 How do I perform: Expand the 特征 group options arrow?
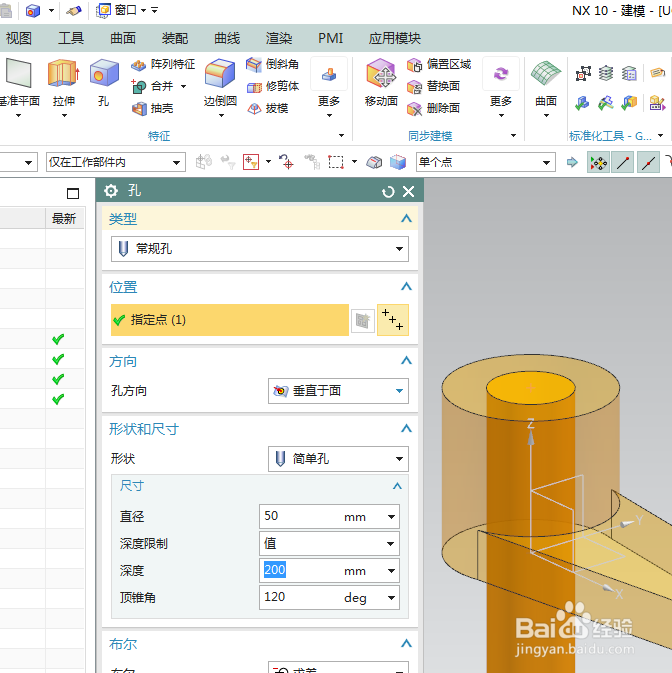(x=341, y=136)
